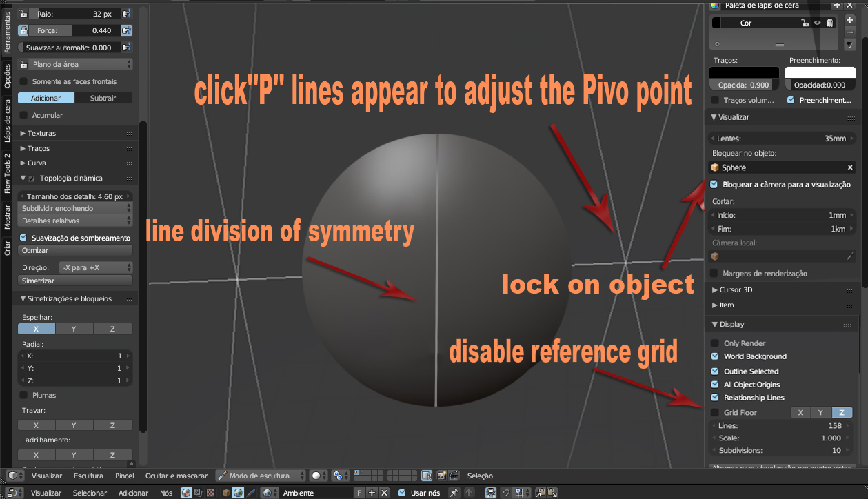Enable the Grid Floor checkbox
The image size is (868, 499).
[715, 412]
